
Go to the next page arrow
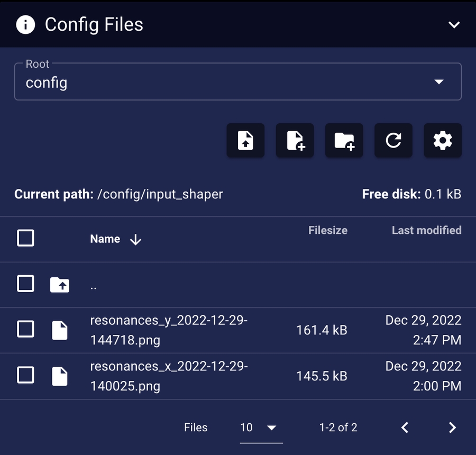(452, 427)
